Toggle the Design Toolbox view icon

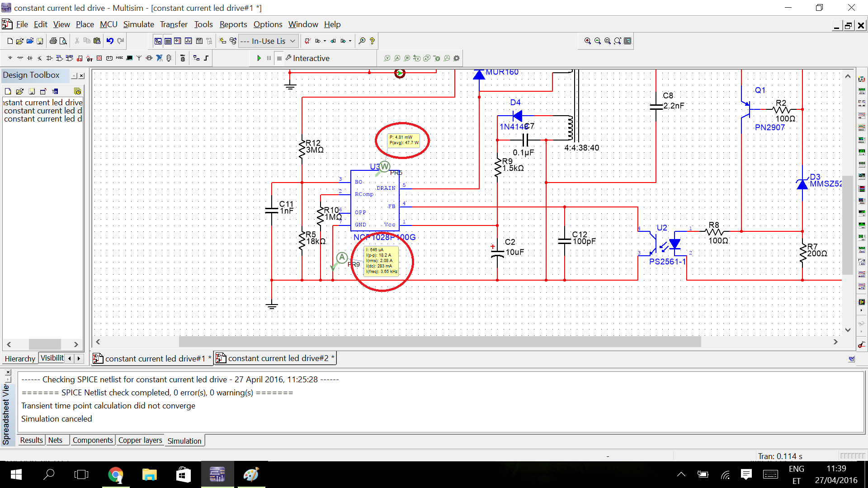click(x=158, y=41)
